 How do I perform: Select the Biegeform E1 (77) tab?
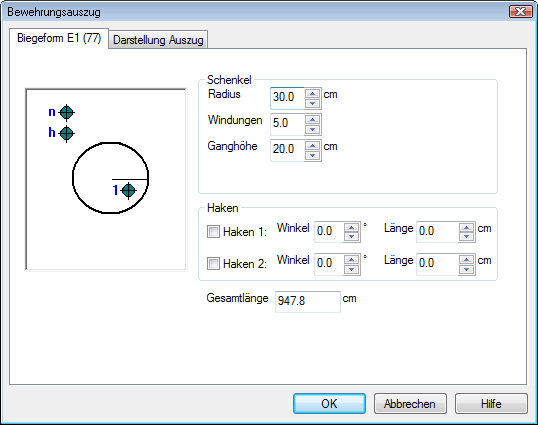coord(59,38)
